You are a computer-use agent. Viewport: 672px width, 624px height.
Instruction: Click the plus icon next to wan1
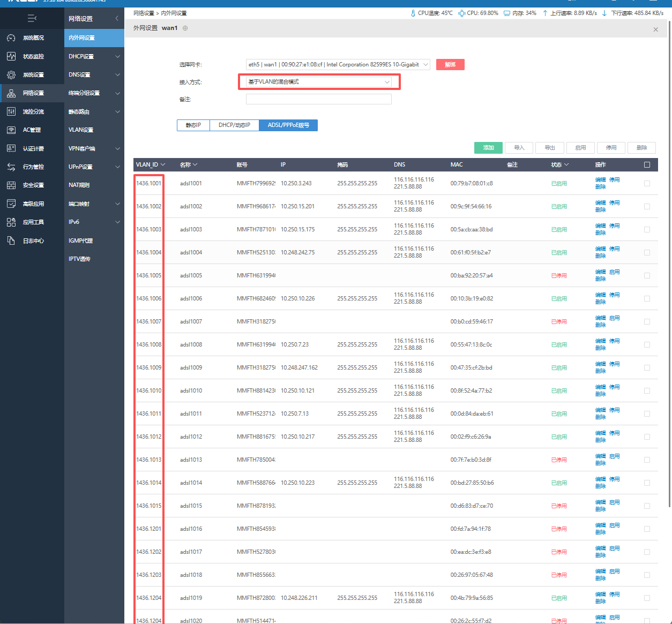tap(185, 28)
